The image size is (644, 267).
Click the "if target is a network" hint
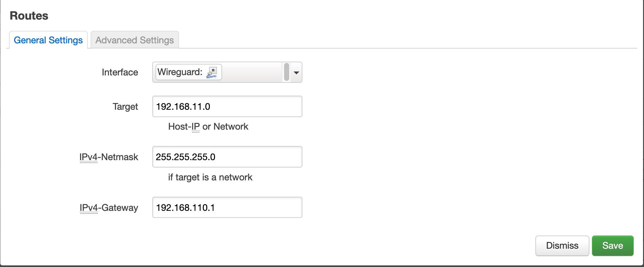tap(210, 177)
